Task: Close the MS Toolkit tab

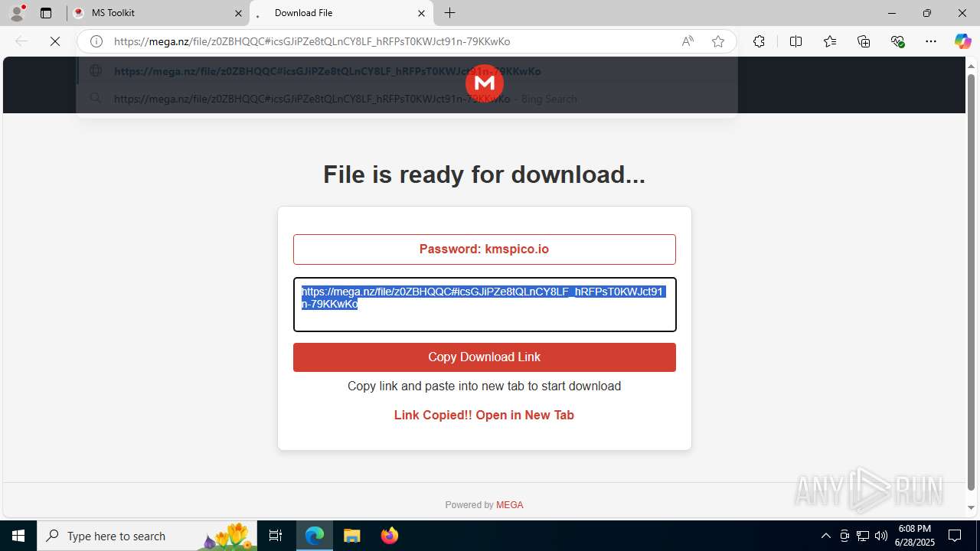Action: tap(238, 13)
